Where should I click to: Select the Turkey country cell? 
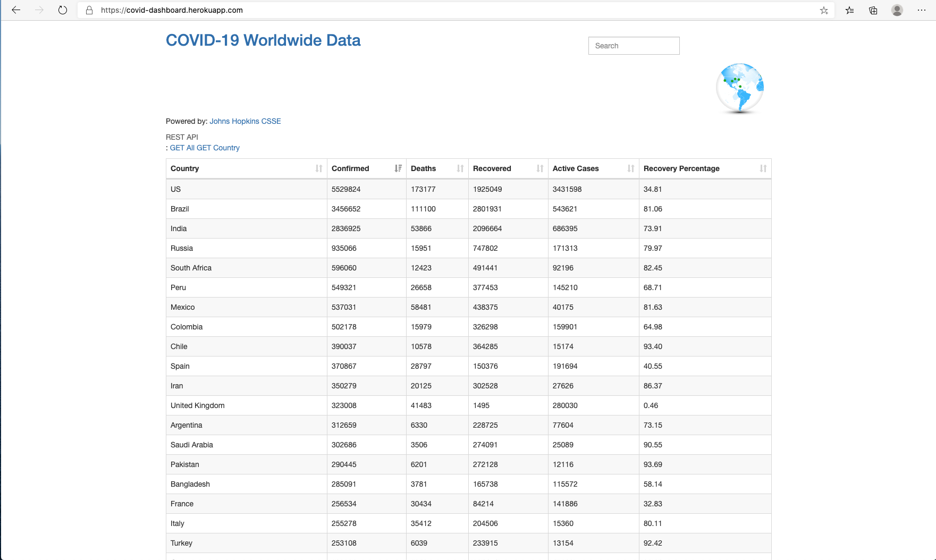tap(247, 543)
